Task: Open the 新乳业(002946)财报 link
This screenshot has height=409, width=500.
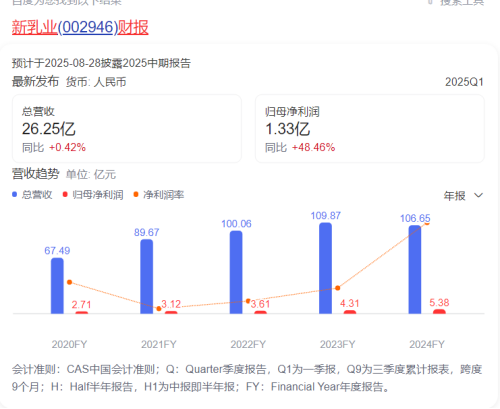Action: (x=80, y=27)
